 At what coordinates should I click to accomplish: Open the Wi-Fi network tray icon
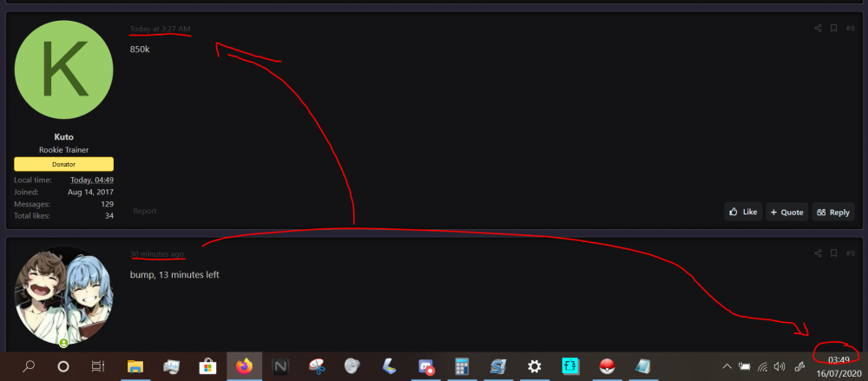(x=763, y=366)
